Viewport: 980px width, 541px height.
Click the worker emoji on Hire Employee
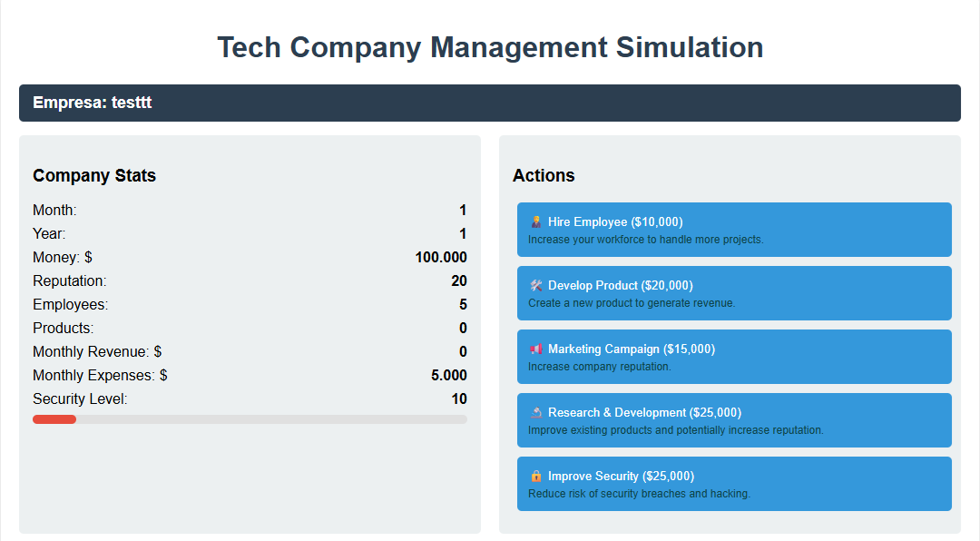[534, 221]
